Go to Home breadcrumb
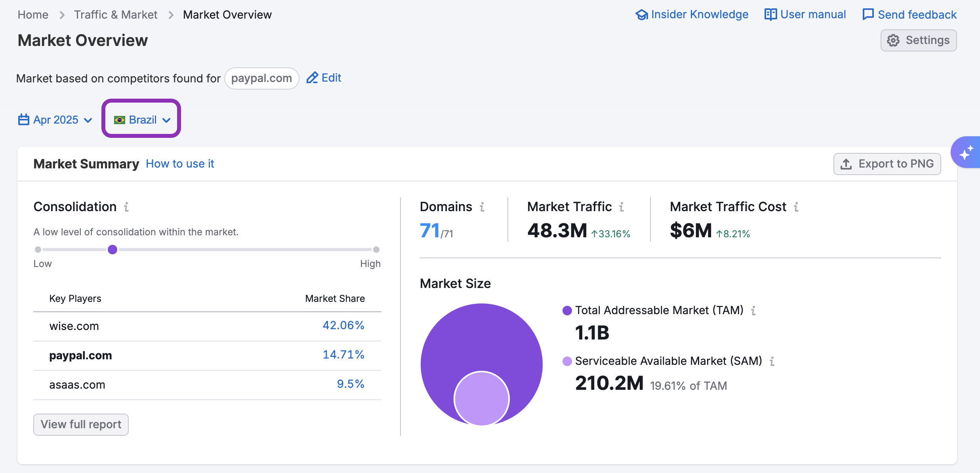Image resolution: width=980 pixels, height=473 pixels. click(x=33, y=15)
